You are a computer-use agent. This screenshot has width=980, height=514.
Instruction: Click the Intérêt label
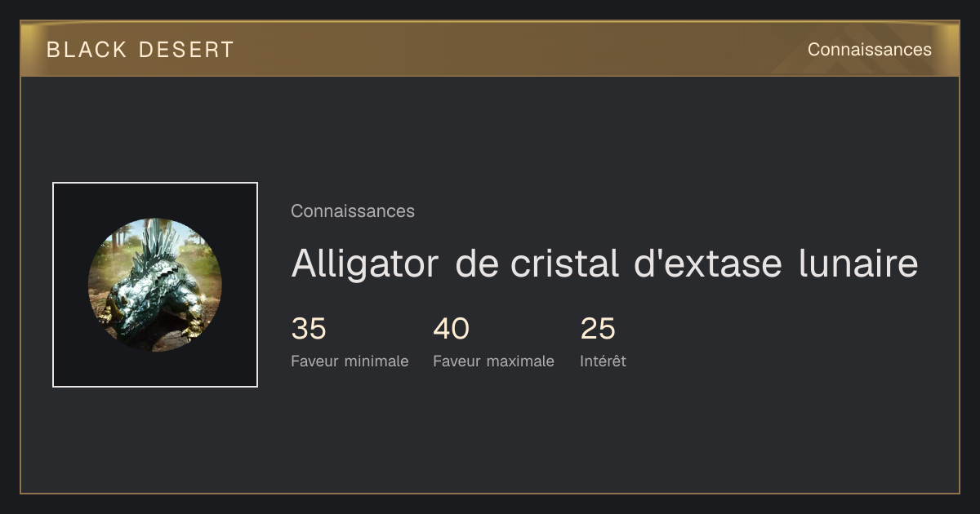point(603,361)
